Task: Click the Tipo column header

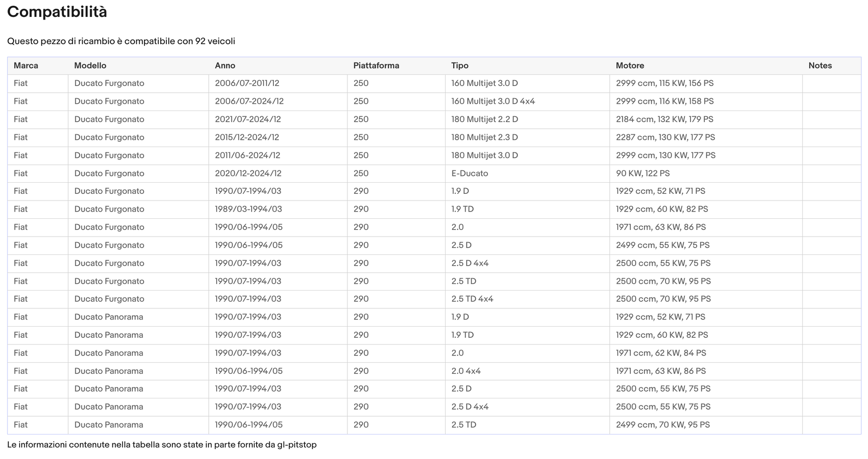Action: (460, 66)
